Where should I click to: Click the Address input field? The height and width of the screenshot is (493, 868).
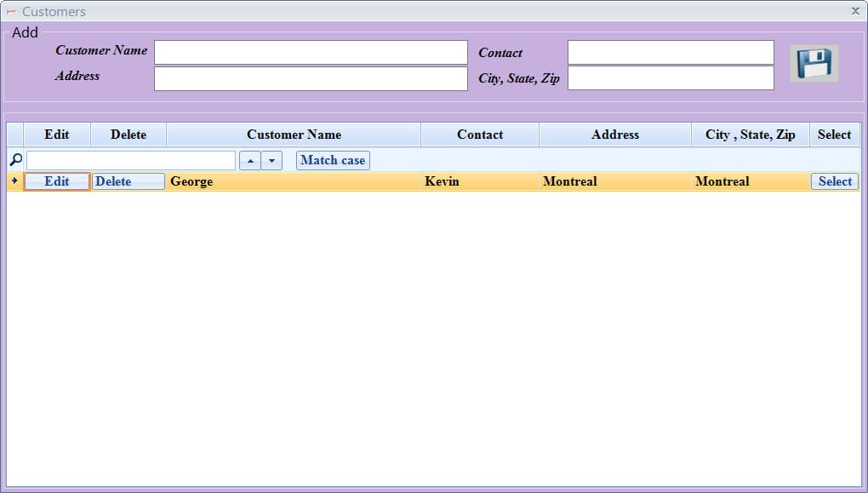(x=311, y=78)
